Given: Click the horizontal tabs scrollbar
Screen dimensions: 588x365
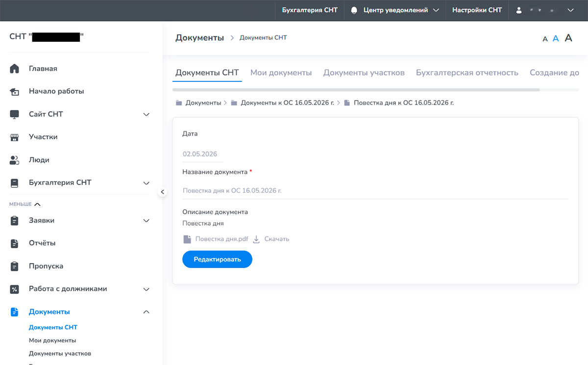Looking at the screenshot, I should (356, 90).
